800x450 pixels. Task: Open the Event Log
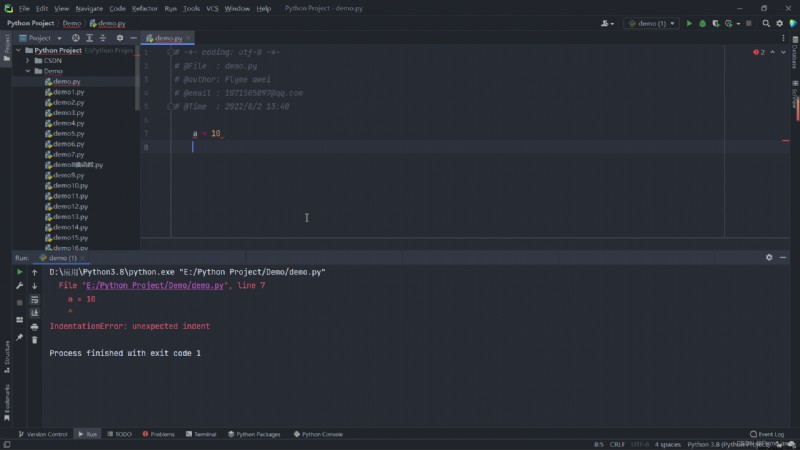767,434
